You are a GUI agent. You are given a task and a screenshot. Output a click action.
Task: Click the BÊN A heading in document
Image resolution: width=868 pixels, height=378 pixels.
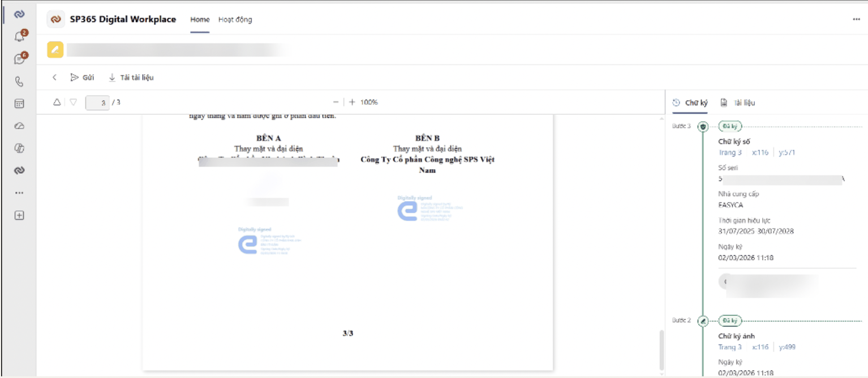coord(269,138)
